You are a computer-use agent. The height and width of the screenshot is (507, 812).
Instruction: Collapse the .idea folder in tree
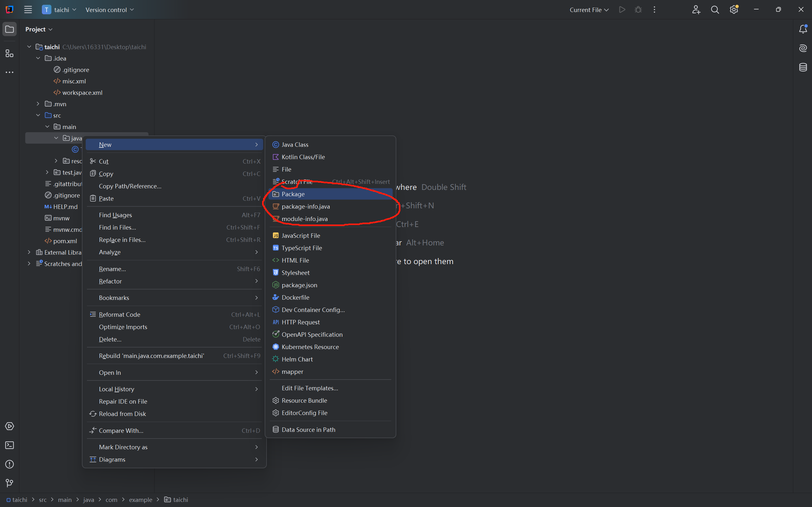pos(38,58)
